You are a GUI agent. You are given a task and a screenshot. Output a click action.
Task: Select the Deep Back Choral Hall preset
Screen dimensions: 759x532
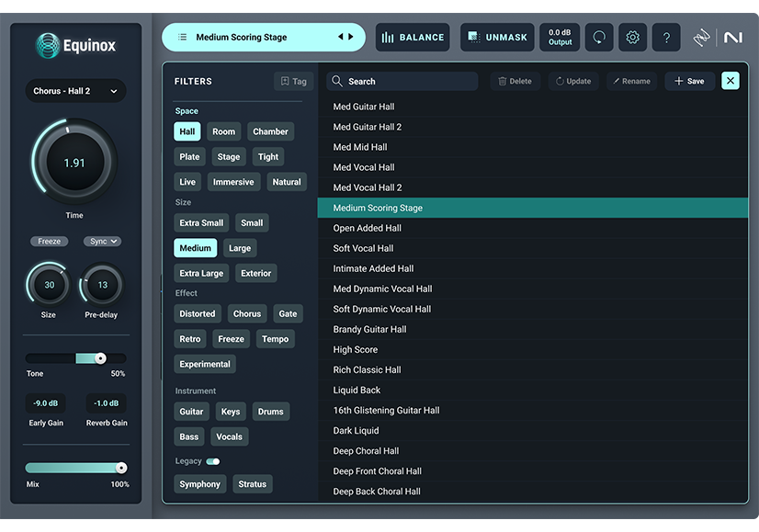tap(532, 492)
